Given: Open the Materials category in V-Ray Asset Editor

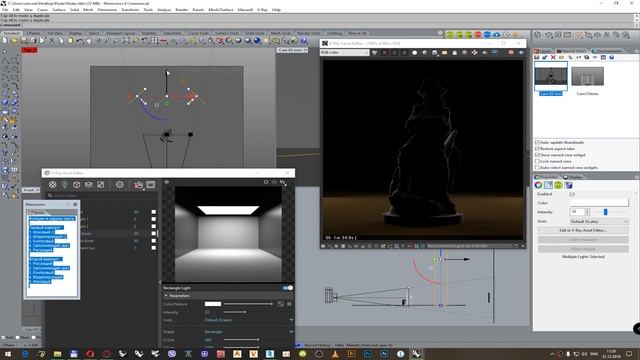Looking at the screenshot, I should (53, 185).
